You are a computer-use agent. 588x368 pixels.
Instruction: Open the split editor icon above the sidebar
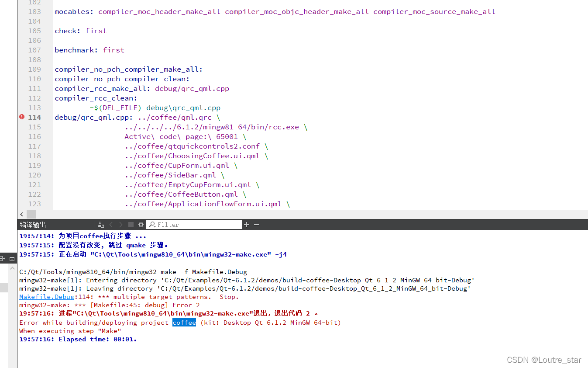pos(3,258)
